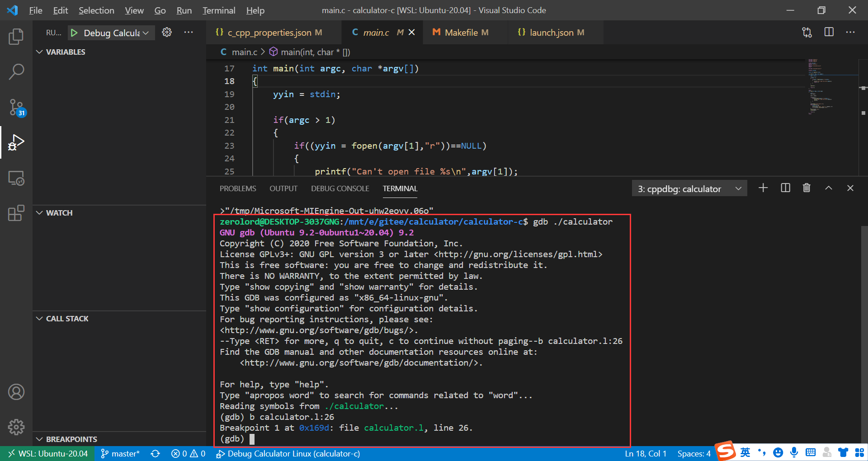868x461 pixels.
Task: Click the WSL: Ubuntu-20.04 remote indicator
Action: [x=47, y=454]
